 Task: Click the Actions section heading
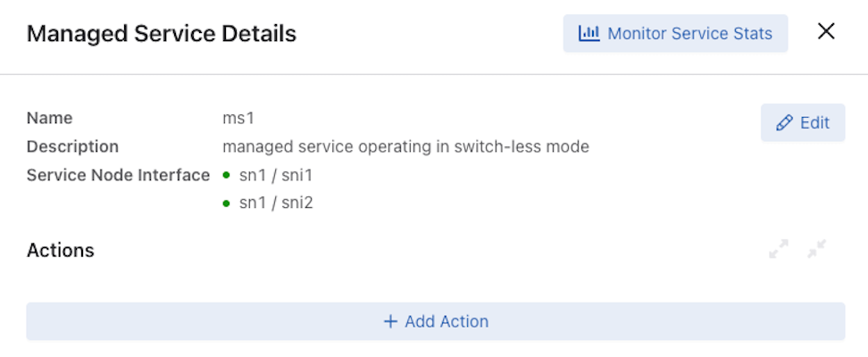61,250
